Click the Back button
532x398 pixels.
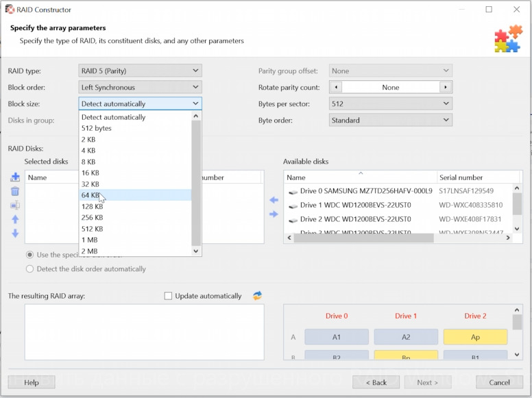pyautogui.click(x=376, y=382)
